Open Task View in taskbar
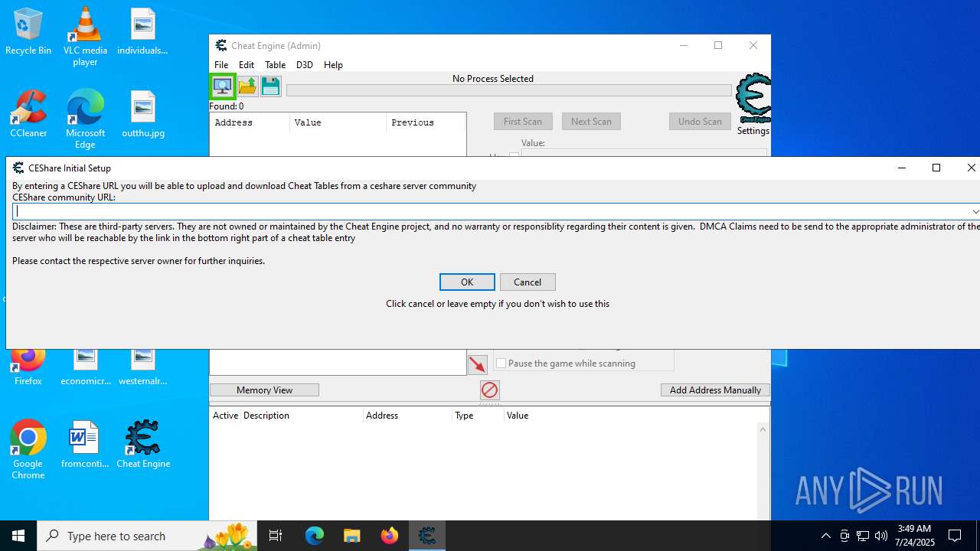The width and height of the screenshot is (980, 551). [x=276, y=536]
